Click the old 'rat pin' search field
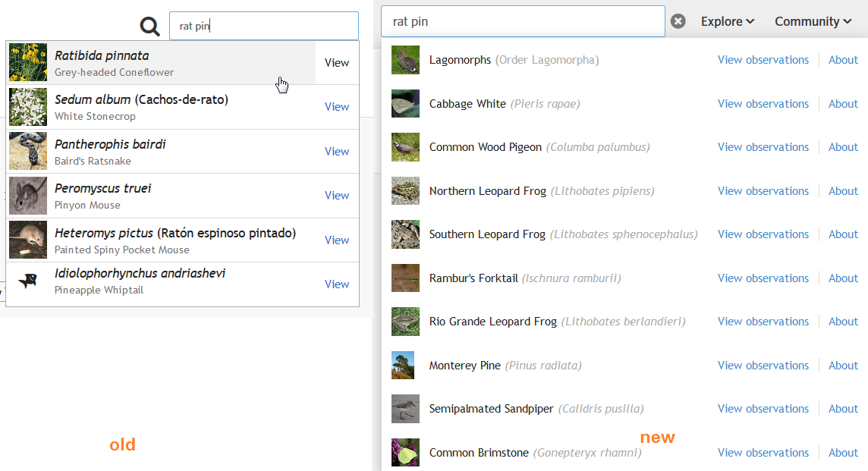 (x=263, y=26)
